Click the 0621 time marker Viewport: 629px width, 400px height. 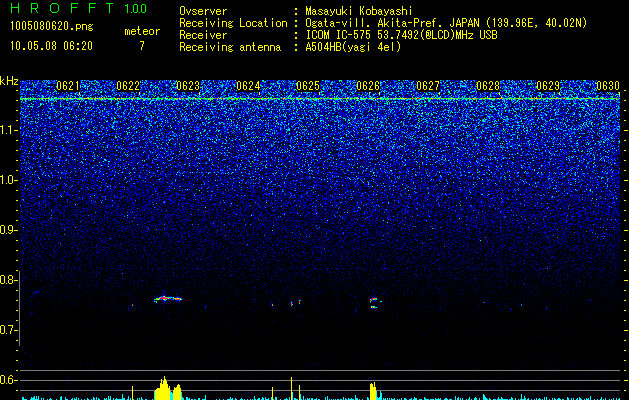(x=68, y=86)
